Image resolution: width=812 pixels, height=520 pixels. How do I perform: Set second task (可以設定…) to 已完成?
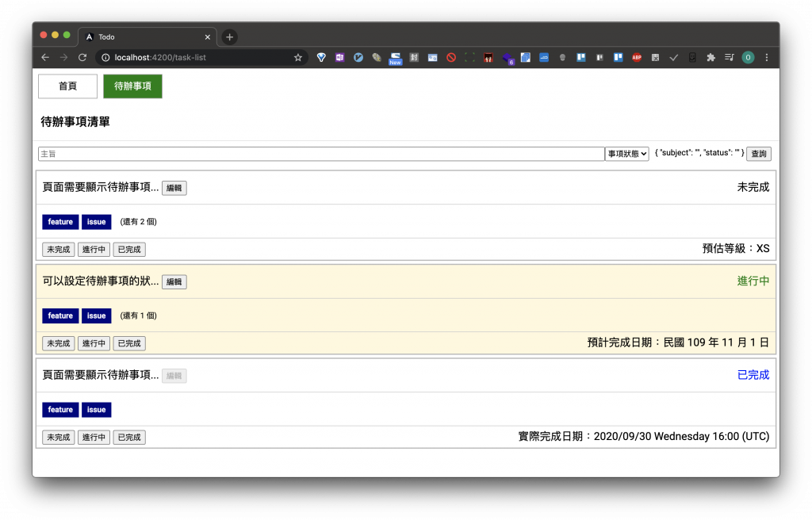tap(129, 343)
